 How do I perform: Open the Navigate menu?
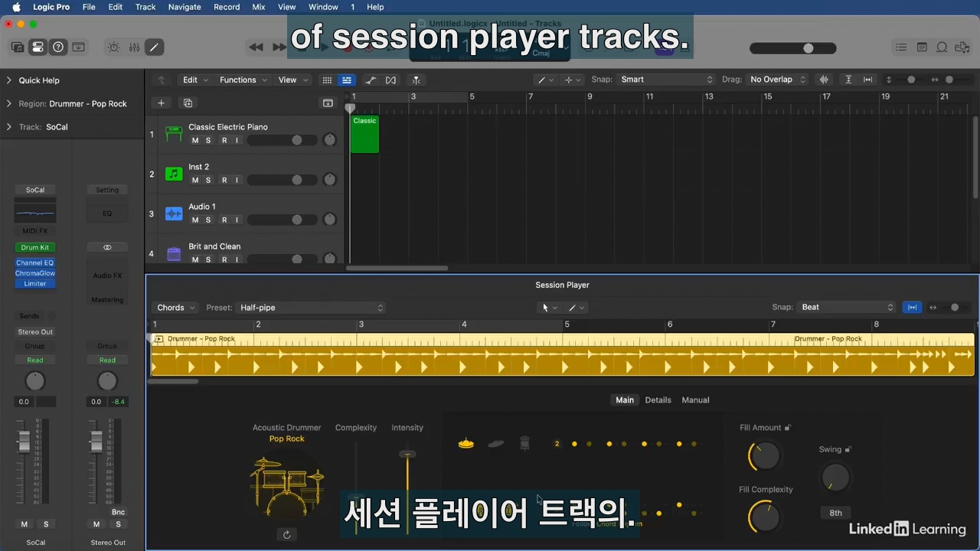185,7
